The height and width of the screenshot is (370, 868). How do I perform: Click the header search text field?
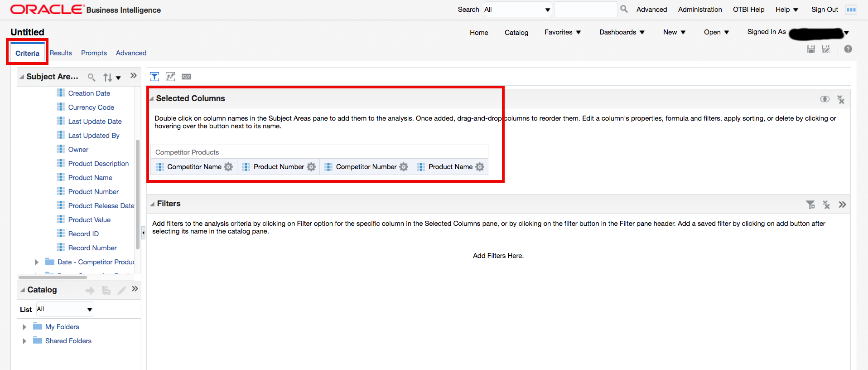click(585, 10)
